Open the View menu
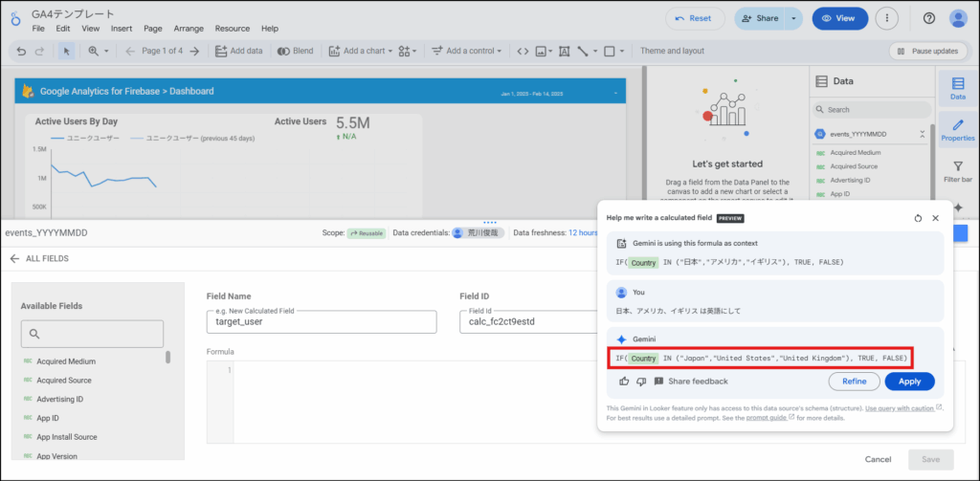The width and height of the screenshot is (980, 481). click(91, 28)
